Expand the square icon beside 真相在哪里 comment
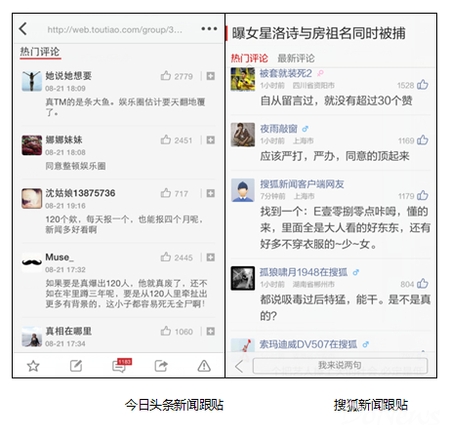Viewport: 450px width, 435px height. 210,331
